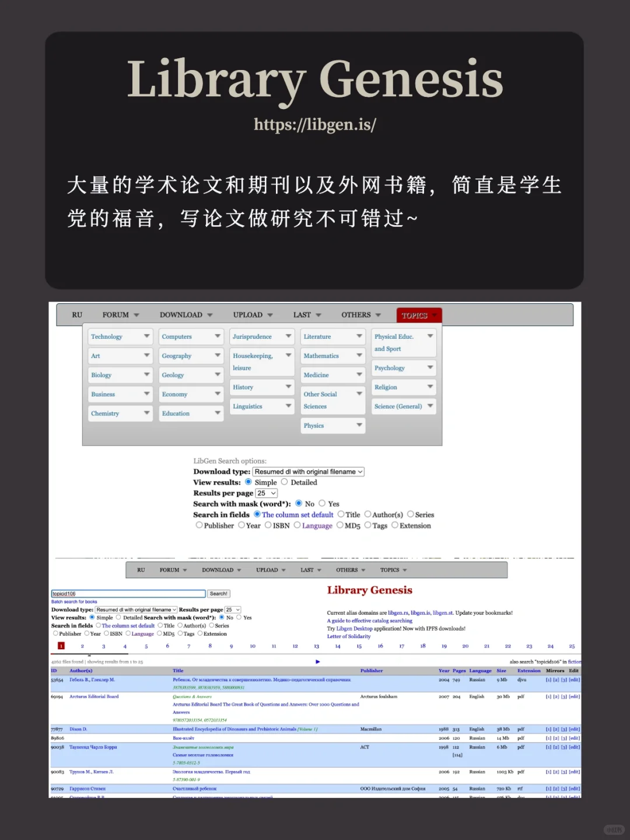Sort results by Year column header
The height and width of the screenshot is (840, 630).
tap(444, 671)
